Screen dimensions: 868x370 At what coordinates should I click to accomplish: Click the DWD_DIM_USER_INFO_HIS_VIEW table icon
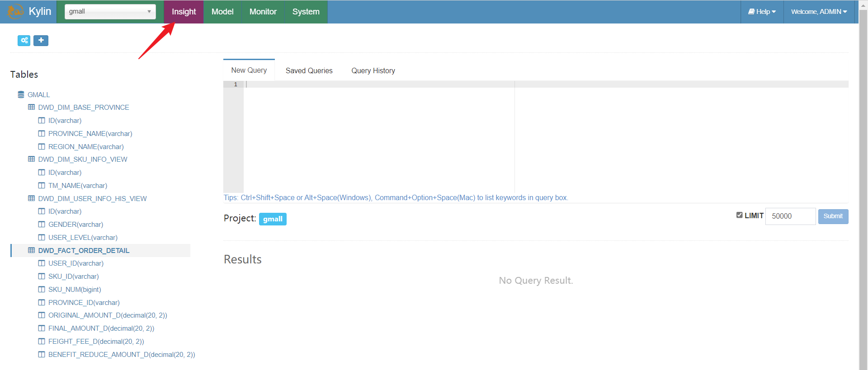pyautogui.click(x=31, y=199)
